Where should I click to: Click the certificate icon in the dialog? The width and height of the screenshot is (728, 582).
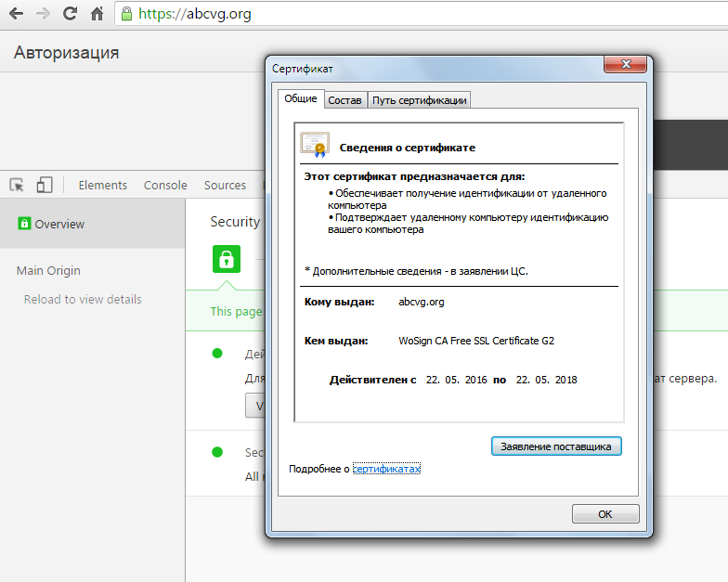click(x=314, y=145)
